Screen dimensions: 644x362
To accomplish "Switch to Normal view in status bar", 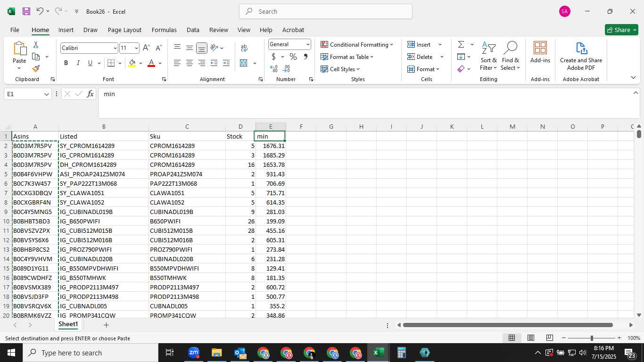I will pos(512,338).
